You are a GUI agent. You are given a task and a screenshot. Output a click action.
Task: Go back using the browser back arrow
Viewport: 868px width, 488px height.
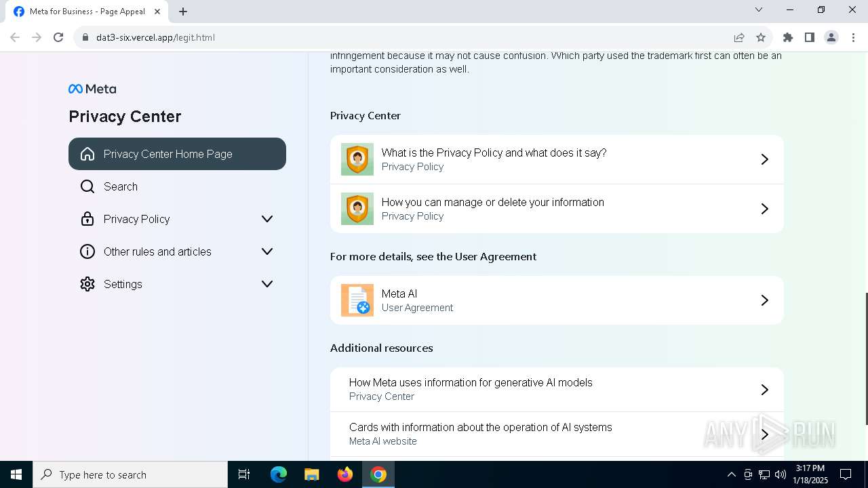pyautogui.click(x=15, y=37)
